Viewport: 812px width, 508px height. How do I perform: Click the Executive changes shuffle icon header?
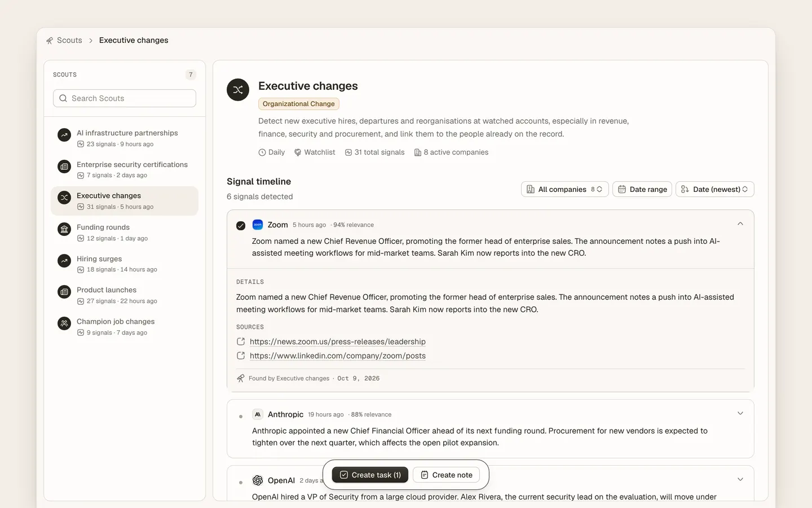click(238, 90)
